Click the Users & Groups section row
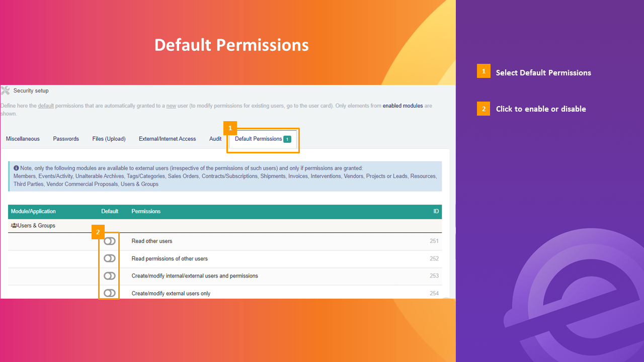 click(35, 225)
